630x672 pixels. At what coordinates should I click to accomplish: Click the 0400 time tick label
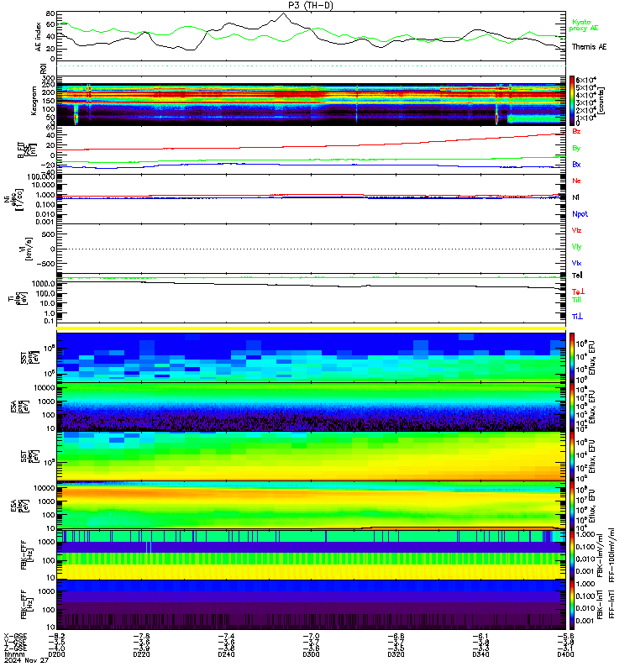pyautogui.click(x=565, y=654)
